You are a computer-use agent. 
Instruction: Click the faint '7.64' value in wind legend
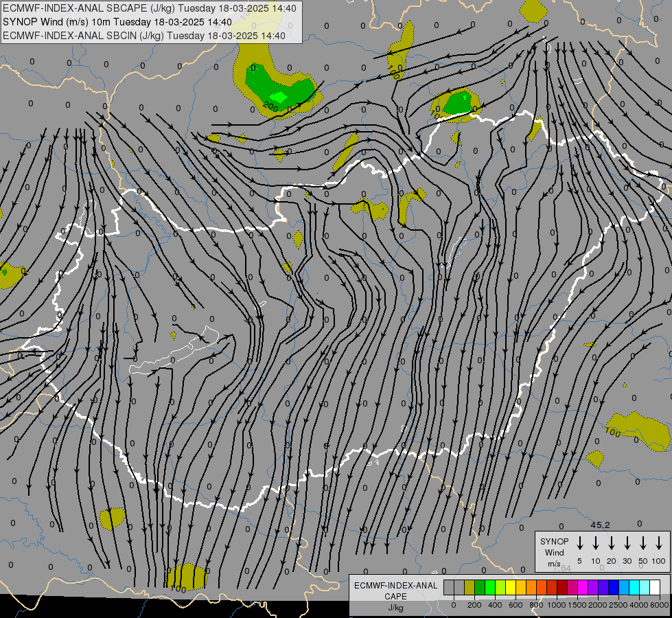pyautogui.click(x=562, y=568)
